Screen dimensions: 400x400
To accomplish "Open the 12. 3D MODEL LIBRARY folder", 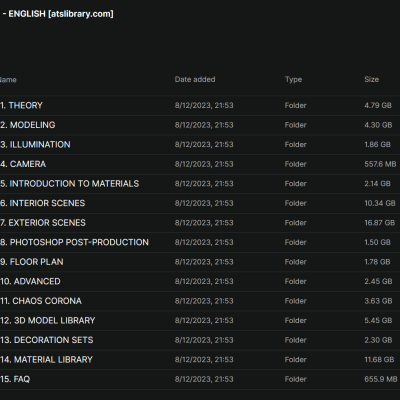I will pyautogui.click(x=48, y=320).
